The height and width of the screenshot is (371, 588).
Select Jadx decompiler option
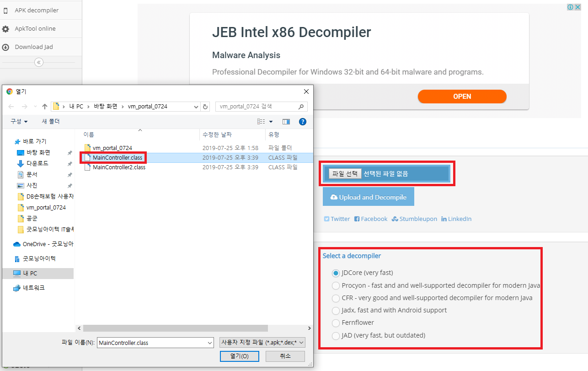pyautogui.click(x=336, y=310)
